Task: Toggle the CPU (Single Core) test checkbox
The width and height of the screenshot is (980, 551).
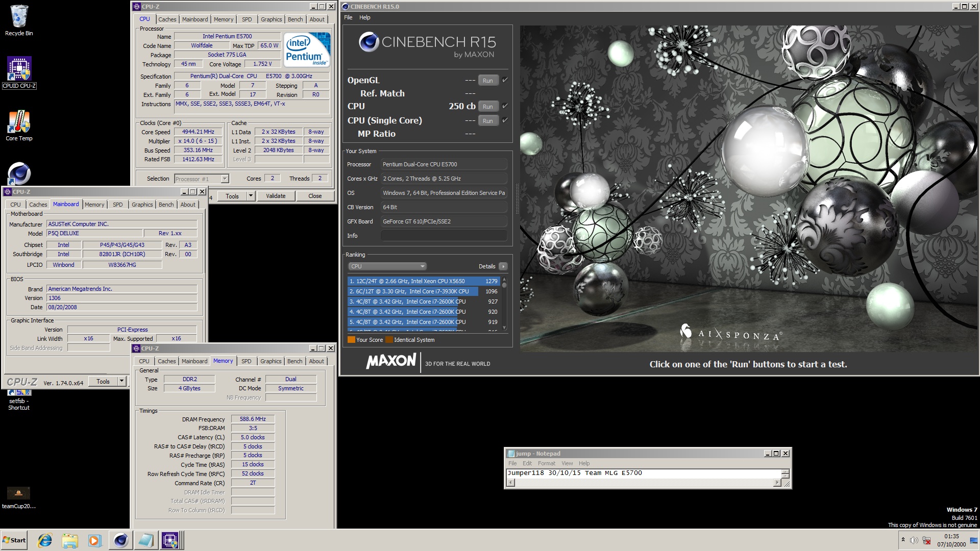Action: point(505,120)
